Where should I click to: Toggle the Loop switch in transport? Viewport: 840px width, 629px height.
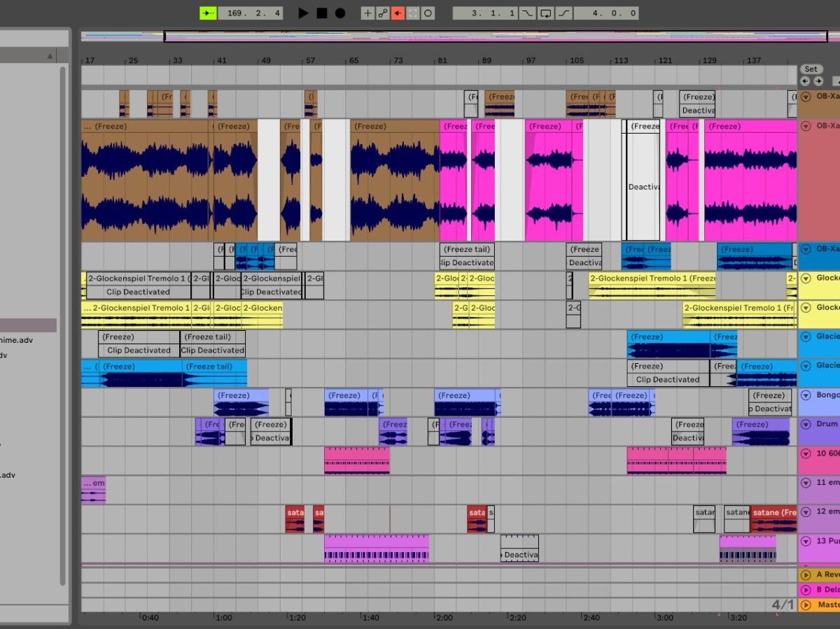point(545,13)
